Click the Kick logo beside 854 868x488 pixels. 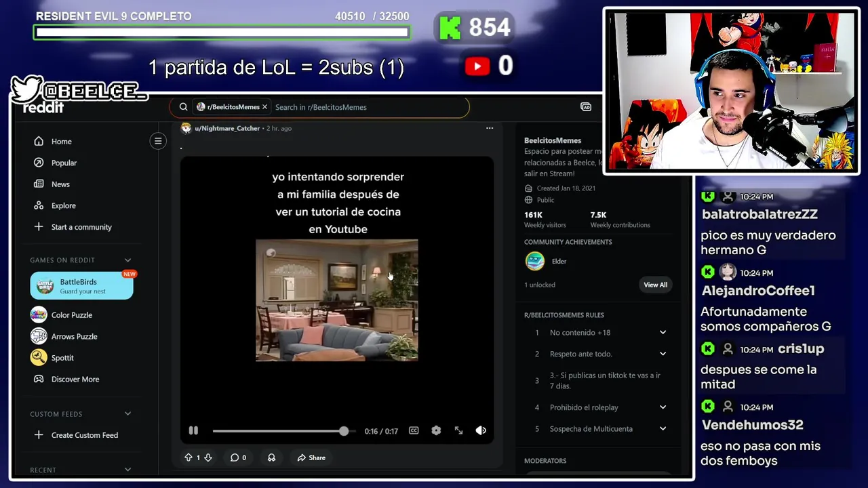click(x=450, y=28)
